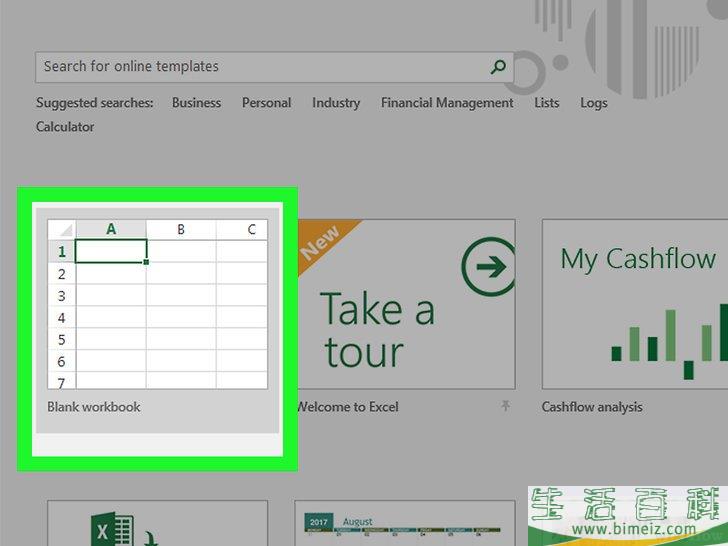728x546 pixels.
Task: Open the Calculator suggested search
Action: (65, 127)
